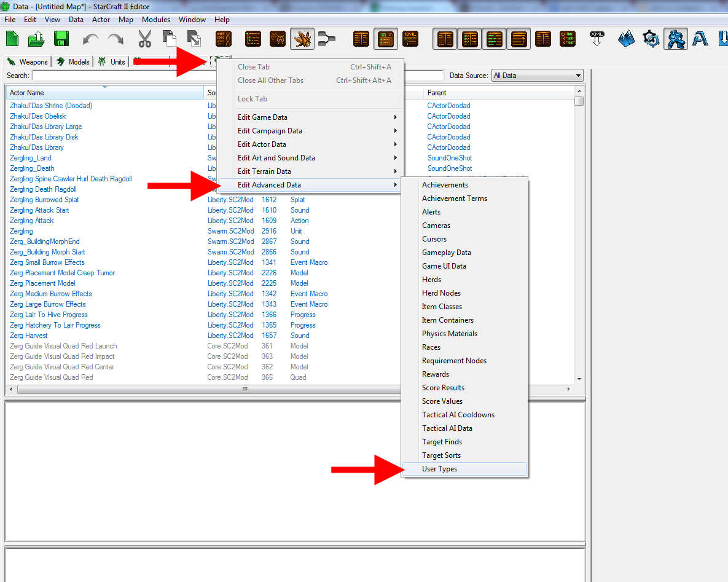The image size is (728, 582).
Task: Click the green floppy Save icon
Action: click(61, 39)
